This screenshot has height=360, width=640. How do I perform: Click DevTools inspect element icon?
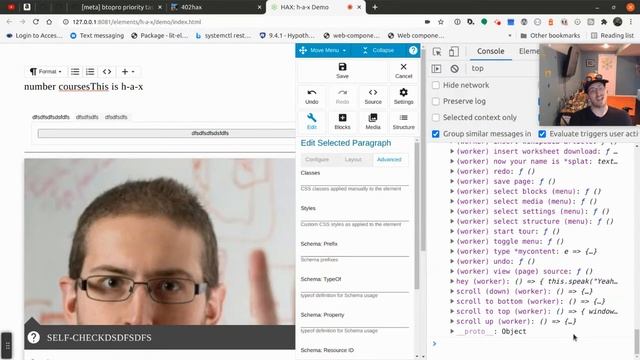click(x=437, y=51)
